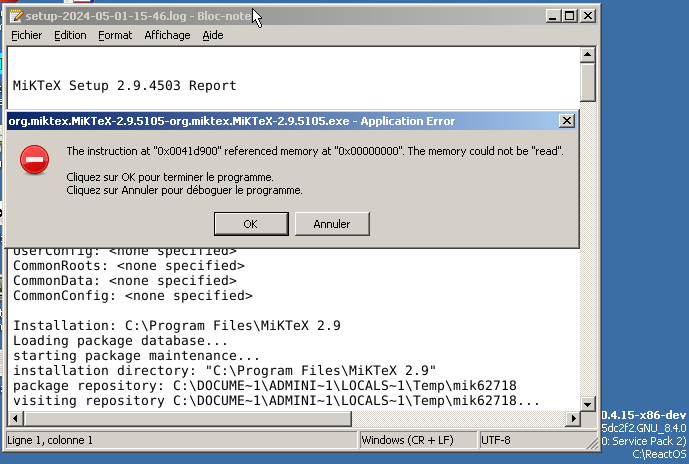
Task: Click the 'CommonConfig: <none specified>' line
Action: 133,296
